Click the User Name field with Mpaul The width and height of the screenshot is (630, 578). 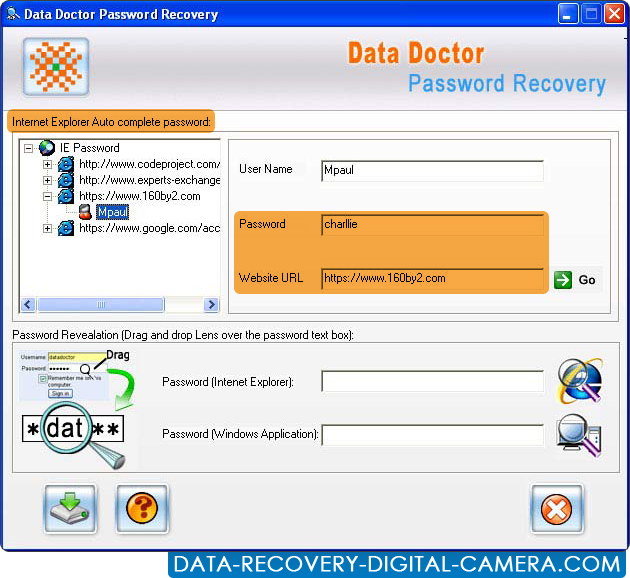[x=432, y=171]
